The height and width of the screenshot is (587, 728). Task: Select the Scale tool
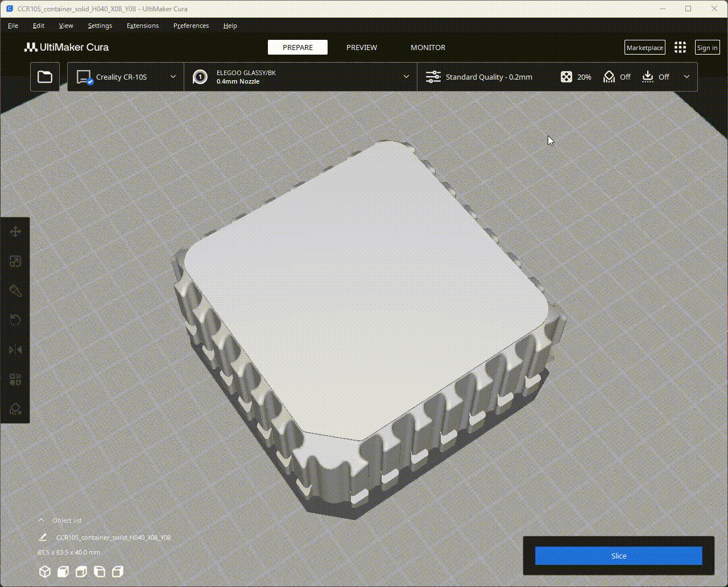point(15,261)
